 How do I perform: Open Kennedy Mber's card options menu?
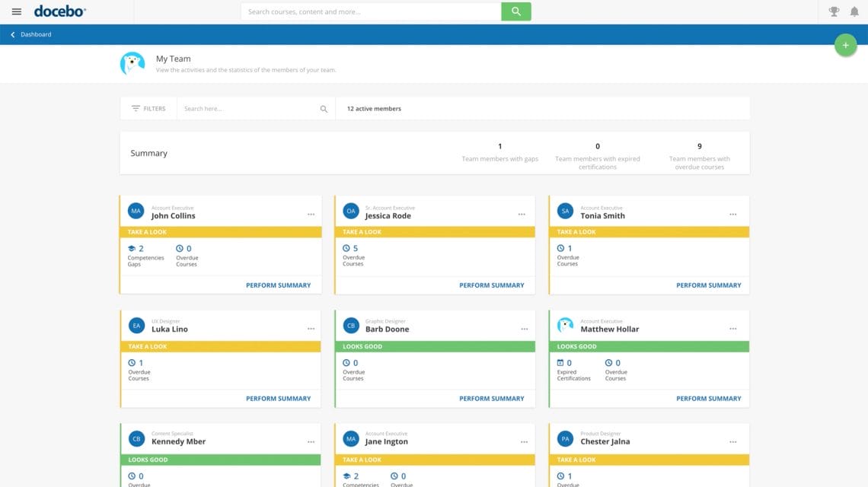click(x=311, y=442)
